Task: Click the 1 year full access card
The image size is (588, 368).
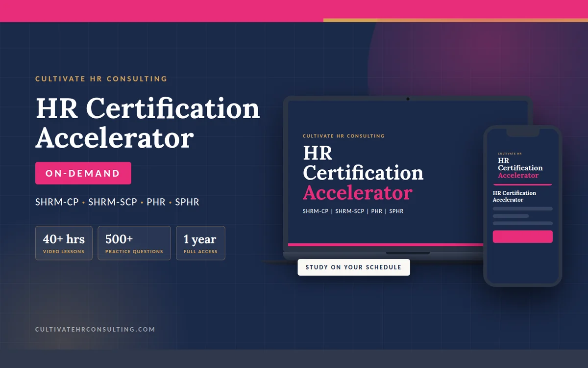Action: (x=200, y=243)
